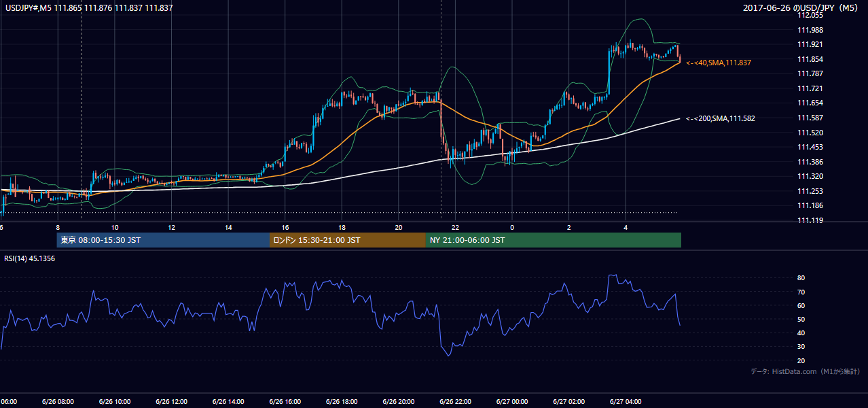Click price axis label 111.921
This screenshot has height=408, width=868.
(810, 44)
